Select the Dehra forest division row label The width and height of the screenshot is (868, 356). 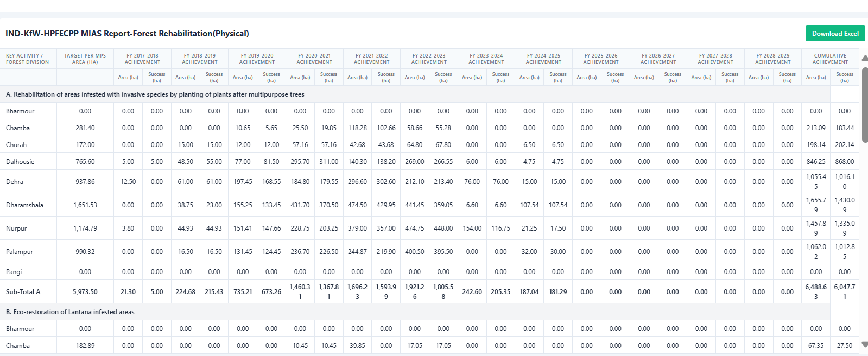pyautogui.click(x=15, y=182)
